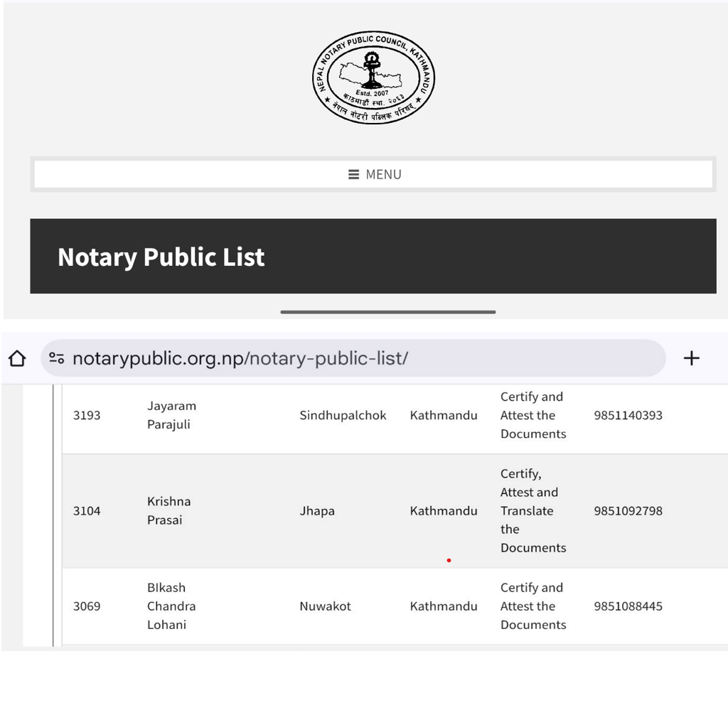The image size is (728, 715).
Task: Click Certify and Attest the Documents text
Action: (532, 415)
